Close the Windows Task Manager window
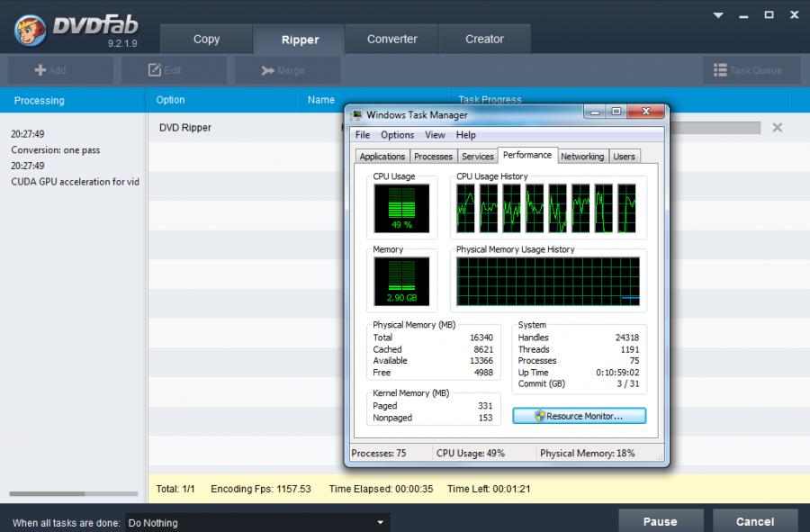 click(x=645, y=112)
